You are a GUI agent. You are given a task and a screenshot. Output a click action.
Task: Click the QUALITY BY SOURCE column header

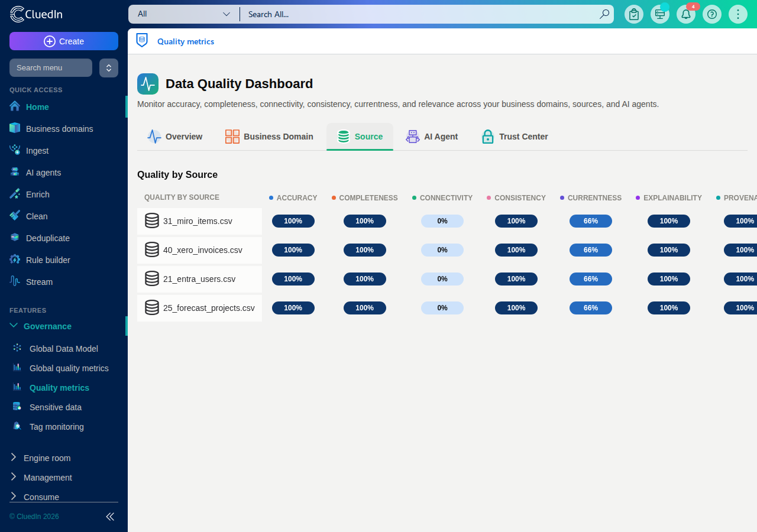coord(182,197)
